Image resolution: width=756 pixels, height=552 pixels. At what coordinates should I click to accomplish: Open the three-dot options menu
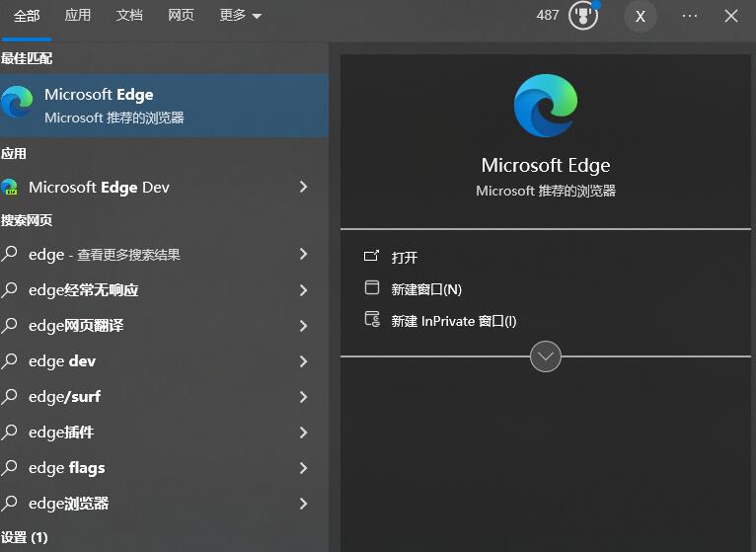tap(690, 16)
